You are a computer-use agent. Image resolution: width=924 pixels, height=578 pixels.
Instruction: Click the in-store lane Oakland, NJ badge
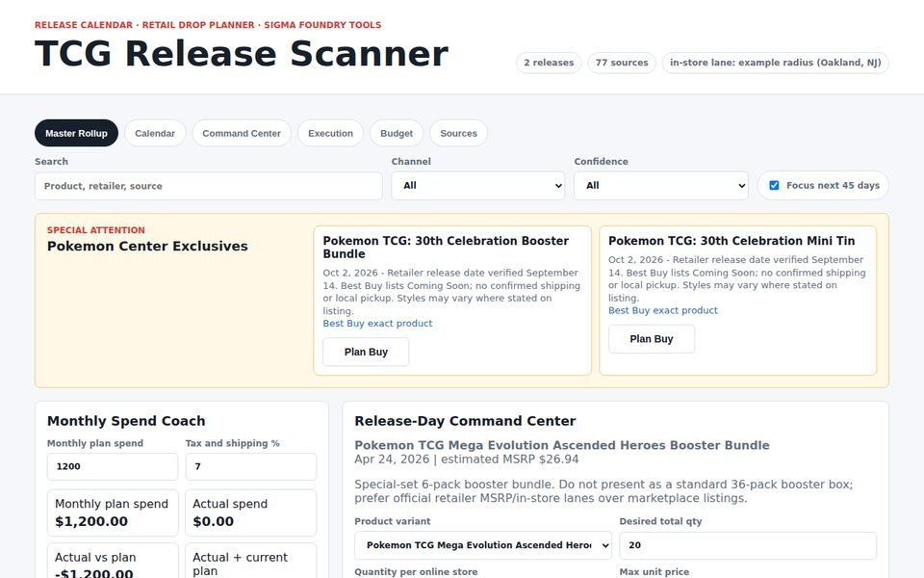[776, 63]
